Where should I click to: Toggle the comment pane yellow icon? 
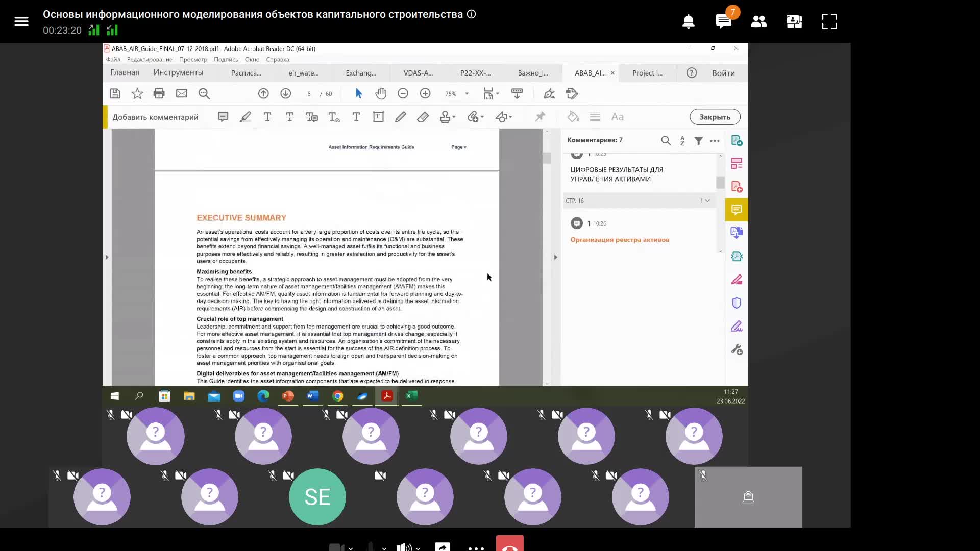coord(737,210)
